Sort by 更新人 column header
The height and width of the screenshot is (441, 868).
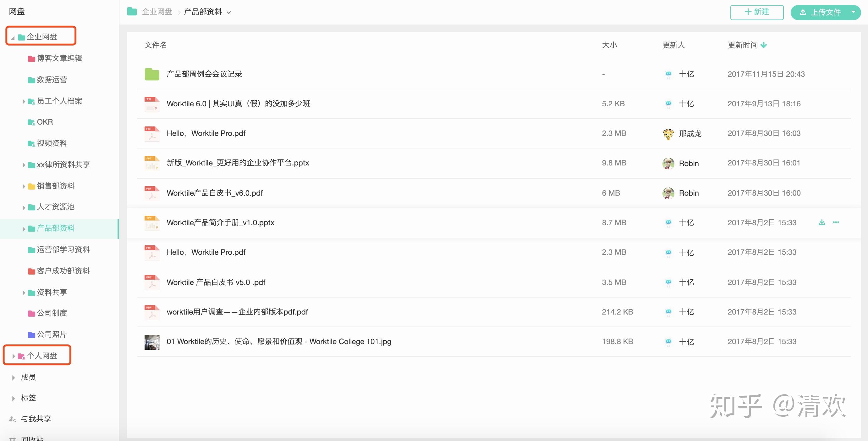click(673, 45)
